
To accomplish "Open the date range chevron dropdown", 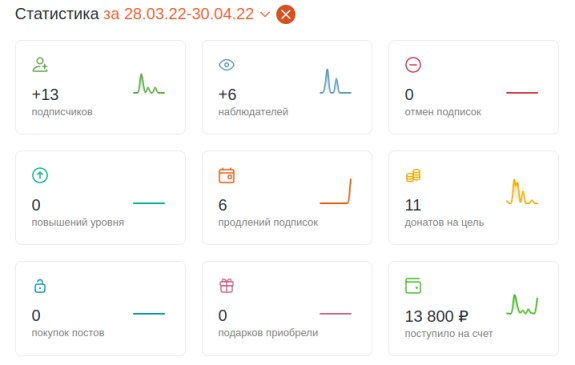I will click(265, 15).
